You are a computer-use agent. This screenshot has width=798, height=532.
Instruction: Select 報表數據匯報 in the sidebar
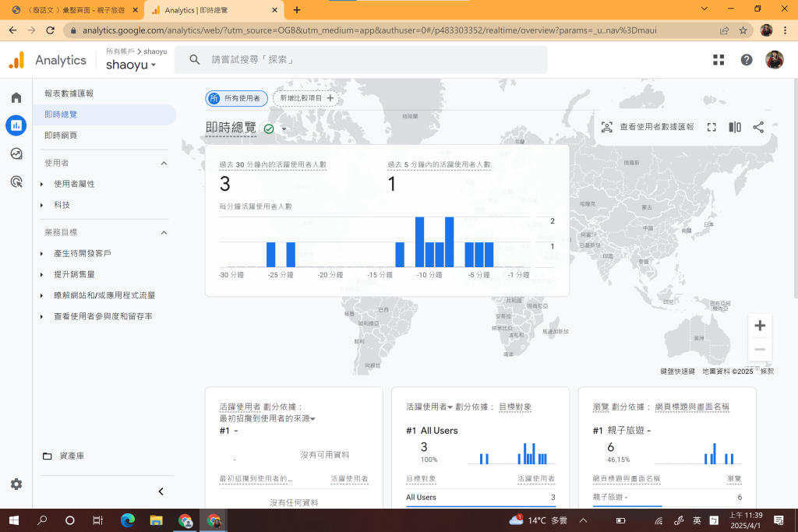pyautogui.click(x=69, y=93)
